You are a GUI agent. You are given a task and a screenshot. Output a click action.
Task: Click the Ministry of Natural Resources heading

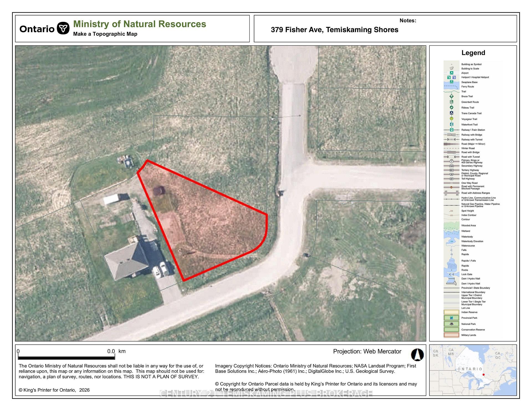coord(140,24)
